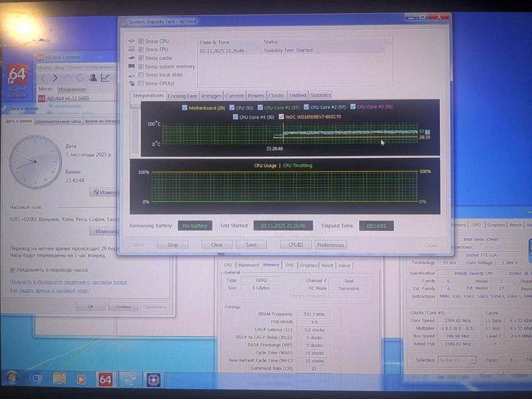
Task: Toggle the Stress FPU checkbox
Action: pyautogui.click(x=141, y=50)
